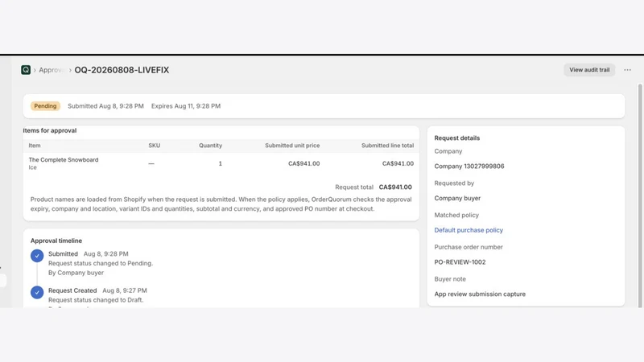Select Submitted unit price column header

[x=292, y=146]
